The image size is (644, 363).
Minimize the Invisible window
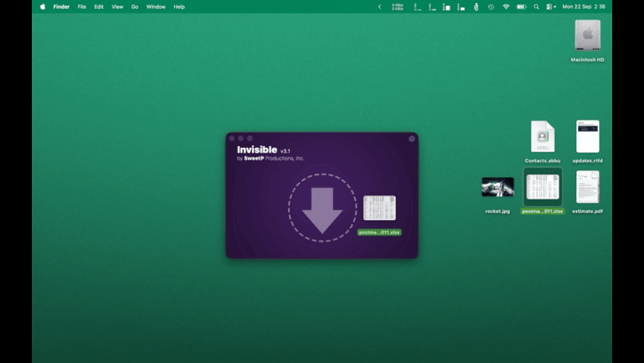[241, 139]
